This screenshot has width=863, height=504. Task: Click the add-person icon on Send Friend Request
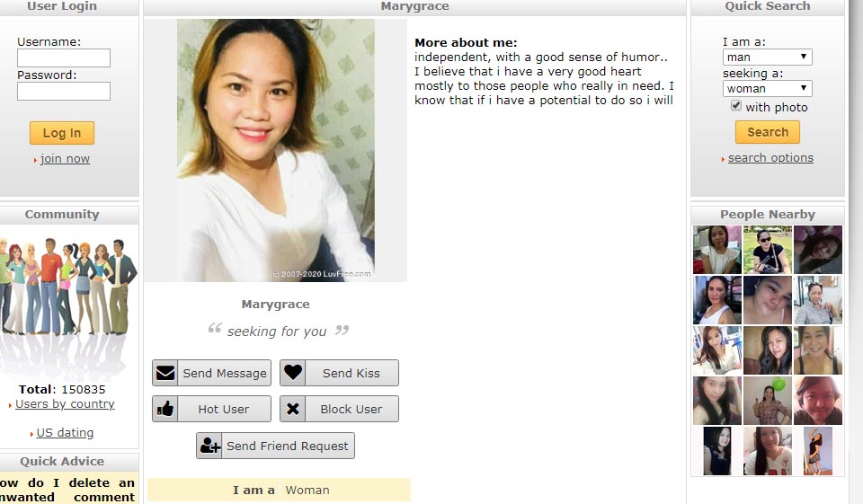[x=209, y=445]
